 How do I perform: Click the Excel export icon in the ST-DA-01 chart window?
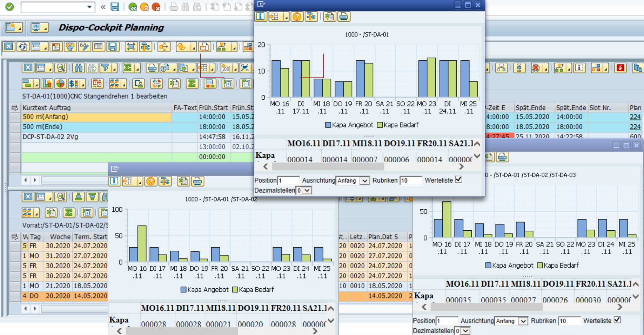[x=329, y=17]
